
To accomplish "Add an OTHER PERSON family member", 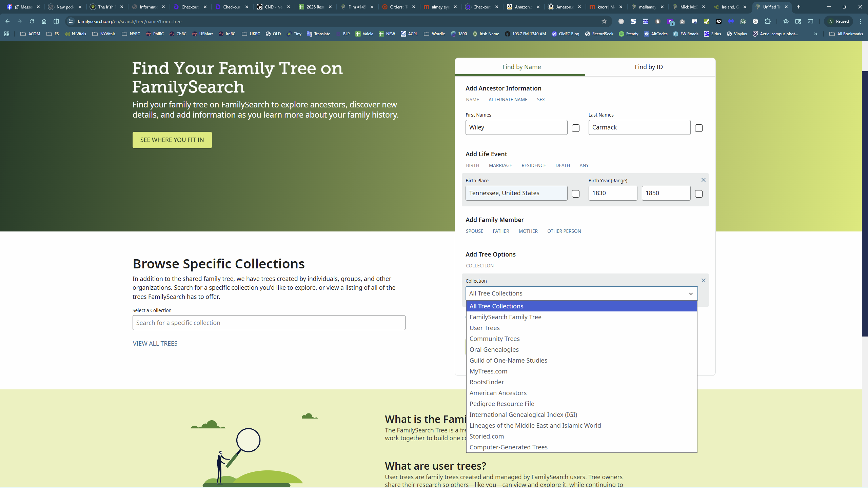I will [564, 231].
